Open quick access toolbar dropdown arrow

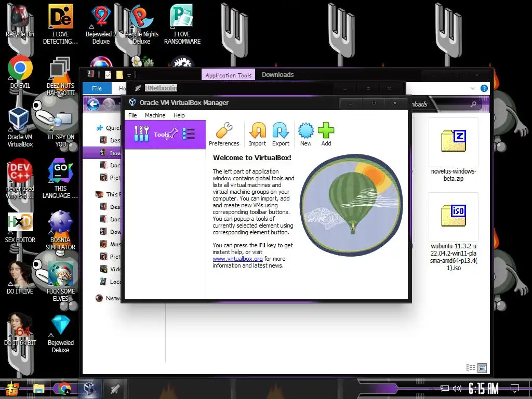click(129, 75)
